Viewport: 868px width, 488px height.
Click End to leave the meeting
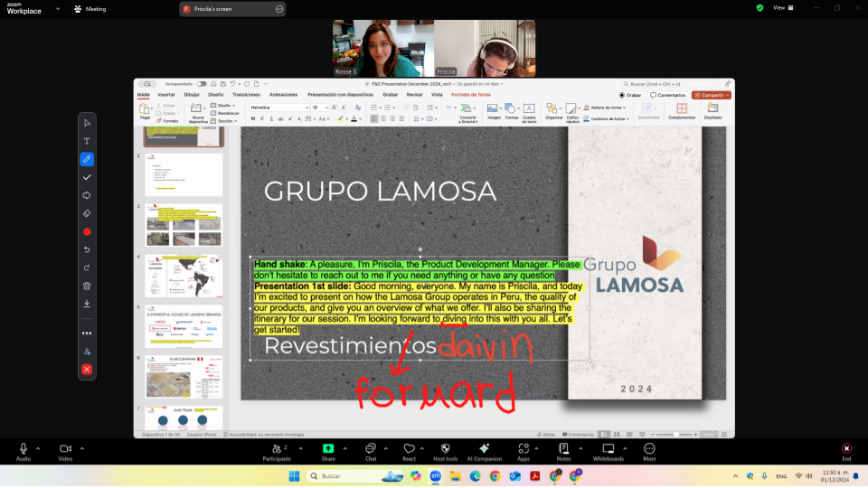[846, 452]
